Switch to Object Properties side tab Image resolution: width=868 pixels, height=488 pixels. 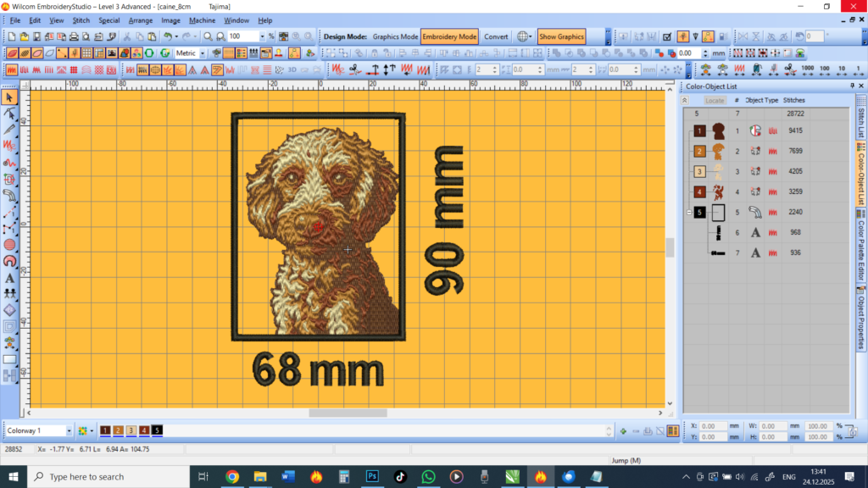pyautogui.click(x=861, y=318)
